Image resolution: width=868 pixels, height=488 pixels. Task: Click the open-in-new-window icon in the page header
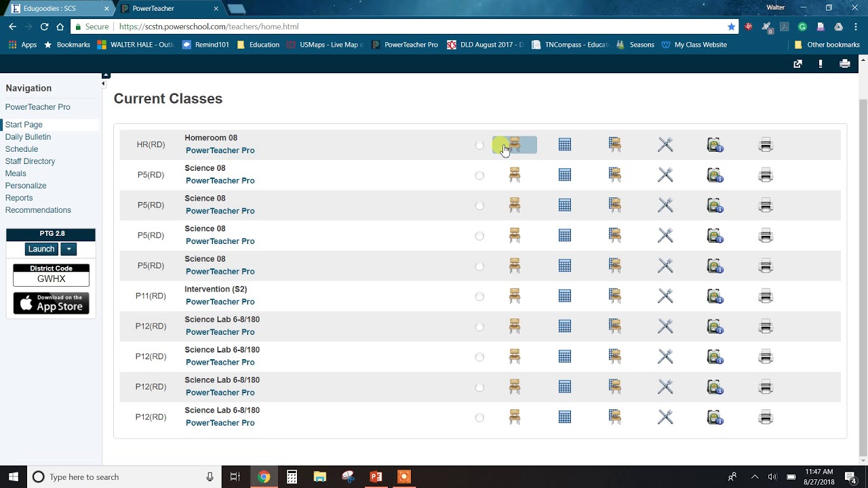797,64
